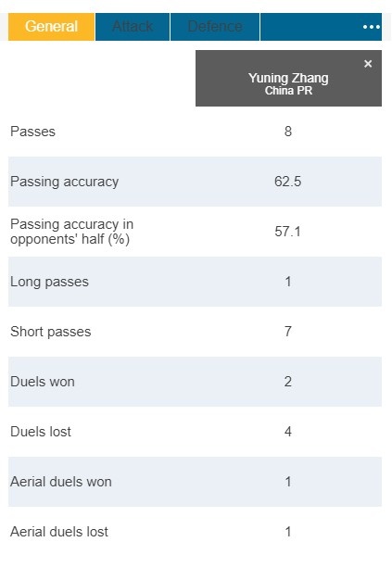
Task: Open the three-dots more tabs menu
Action: pyautogui.click(x=372, y=27)
